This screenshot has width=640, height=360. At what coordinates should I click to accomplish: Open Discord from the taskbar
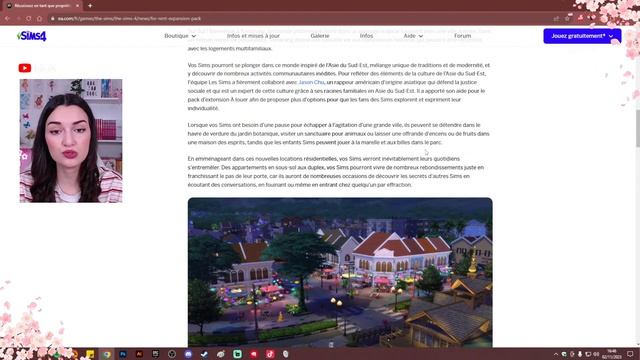(x=188, y=354)
